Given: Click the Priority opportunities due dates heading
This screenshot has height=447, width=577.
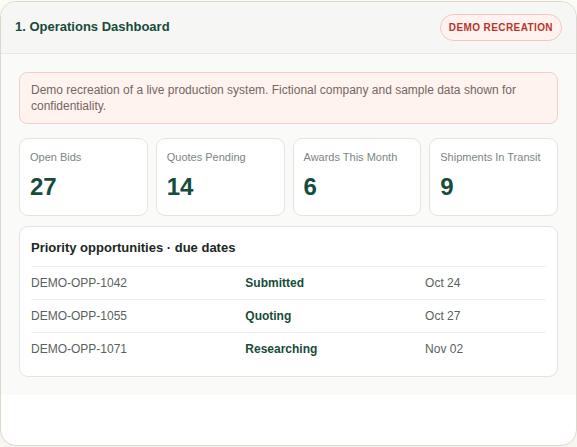Looking at the screenshot, I should [133, 248].
